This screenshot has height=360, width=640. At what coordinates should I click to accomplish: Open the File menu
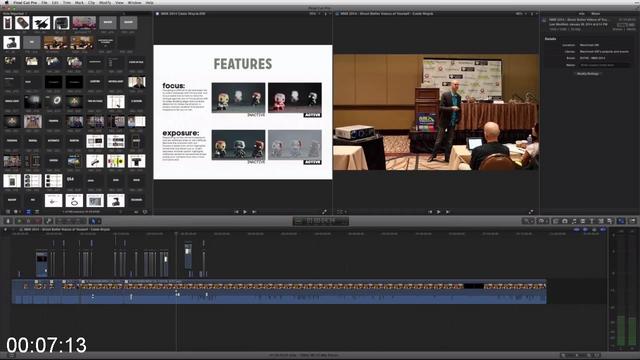pyautogui.click(x=44, y=2)
